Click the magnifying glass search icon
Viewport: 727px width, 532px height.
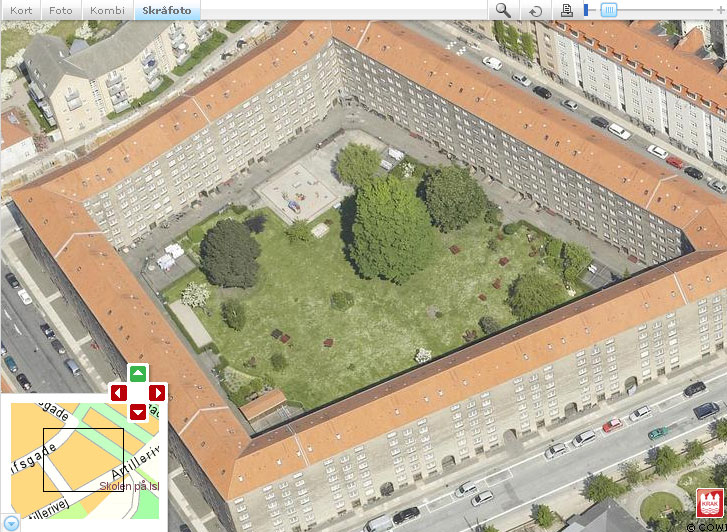tap(503, 10)
